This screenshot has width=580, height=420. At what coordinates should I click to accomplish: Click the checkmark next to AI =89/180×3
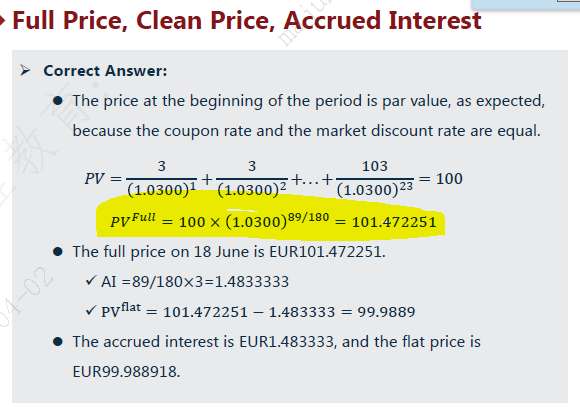[x=91, y=281]
